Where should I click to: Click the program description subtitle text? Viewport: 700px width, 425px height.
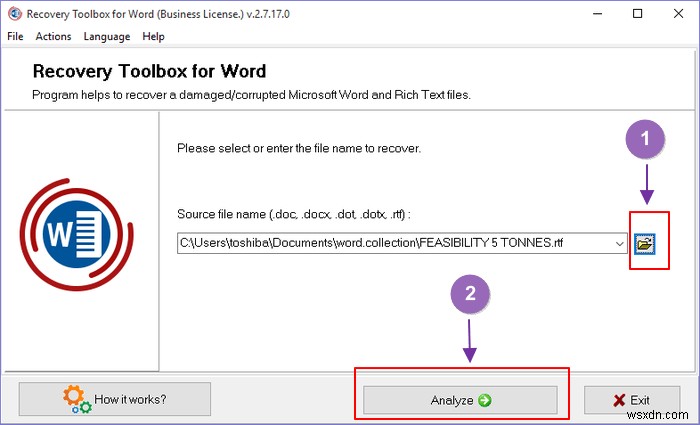pos(251,95)
